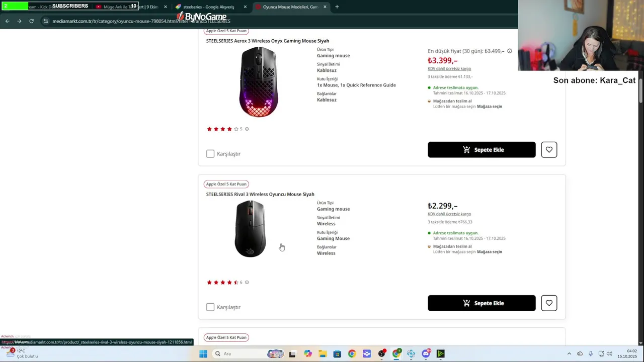Image resolution: width=644 pixels, height=362 pixels.
Task: Click '1x Mouse, 1x Quick Reference Guide' text
Action: point(356,85)
